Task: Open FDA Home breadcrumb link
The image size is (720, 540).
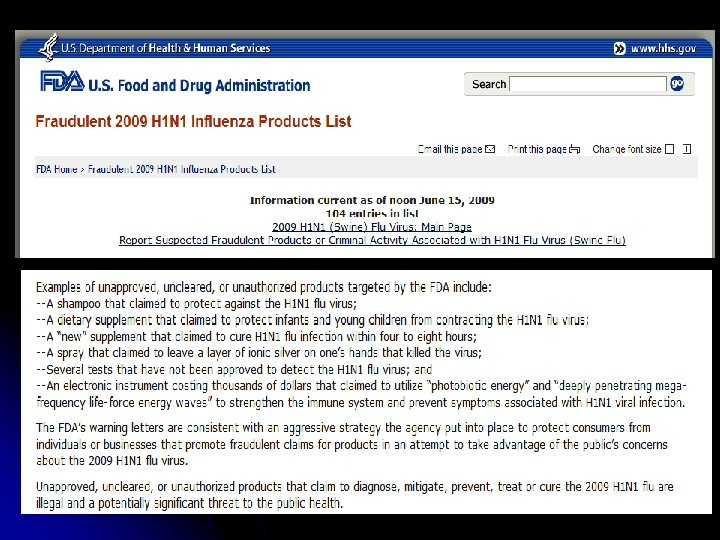Action: (56, 169)
